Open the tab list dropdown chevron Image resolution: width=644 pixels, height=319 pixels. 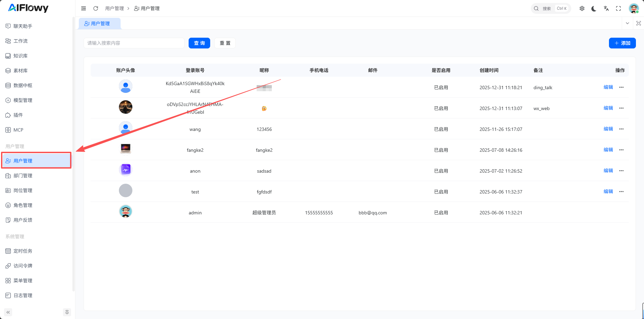[x=627, y=23]
